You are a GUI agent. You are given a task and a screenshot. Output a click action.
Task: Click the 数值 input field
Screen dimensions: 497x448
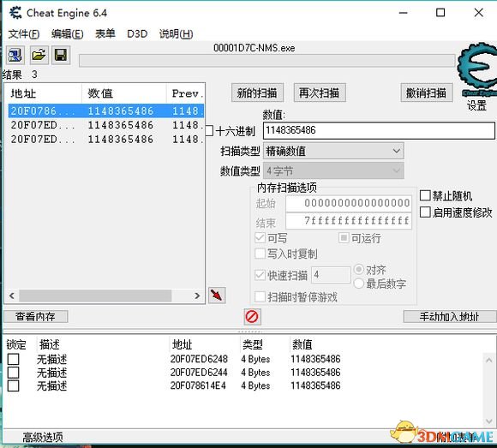point(379,130)
